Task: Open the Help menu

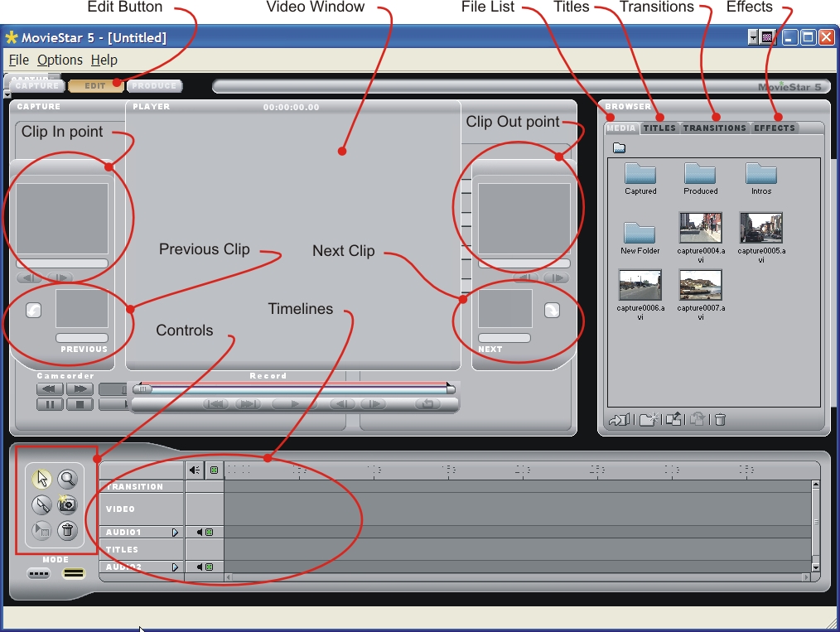Action: [104, 60]
